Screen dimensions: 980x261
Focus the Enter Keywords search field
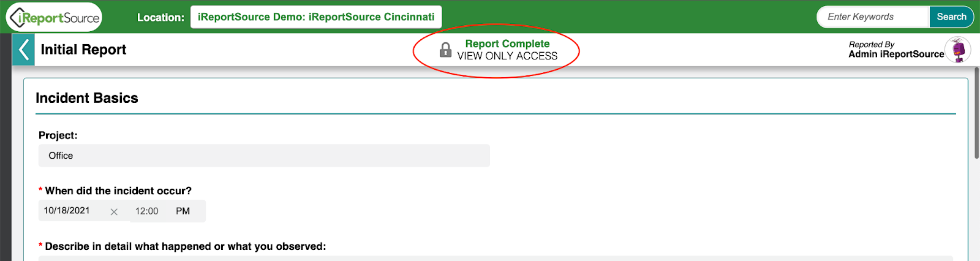point(873,17)
